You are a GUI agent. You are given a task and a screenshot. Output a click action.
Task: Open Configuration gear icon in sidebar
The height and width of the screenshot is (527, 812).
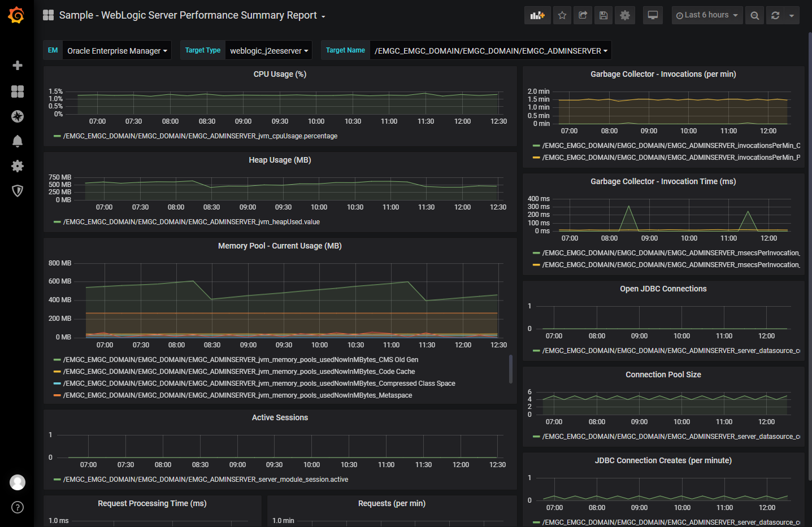click(x=18, y=166)
